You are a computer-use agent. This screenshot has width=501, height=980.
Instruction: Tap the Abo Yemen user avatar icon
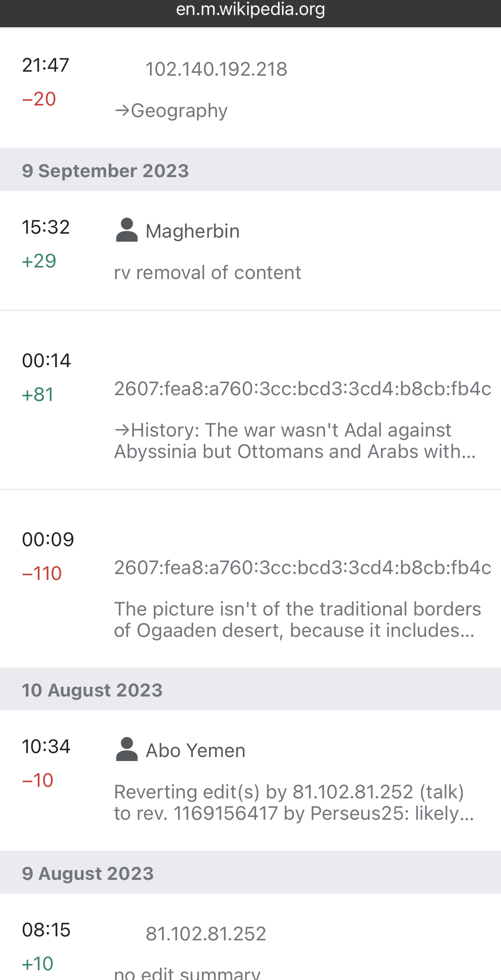[x=127, y=749]
